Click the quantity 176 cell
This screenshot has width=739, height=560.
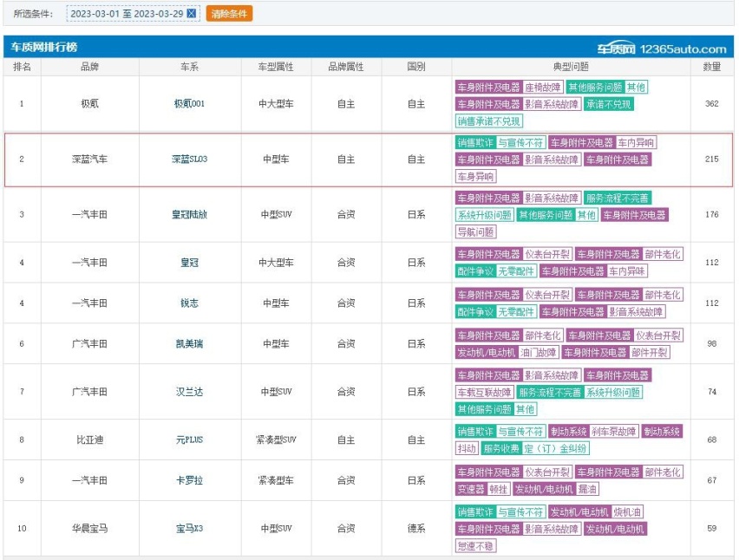[x=711, y=215]
